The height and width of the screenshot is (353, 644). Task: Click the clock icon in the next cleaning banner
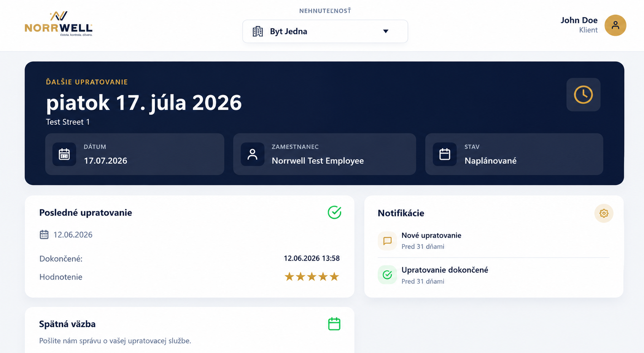click(x=583, y=95)
